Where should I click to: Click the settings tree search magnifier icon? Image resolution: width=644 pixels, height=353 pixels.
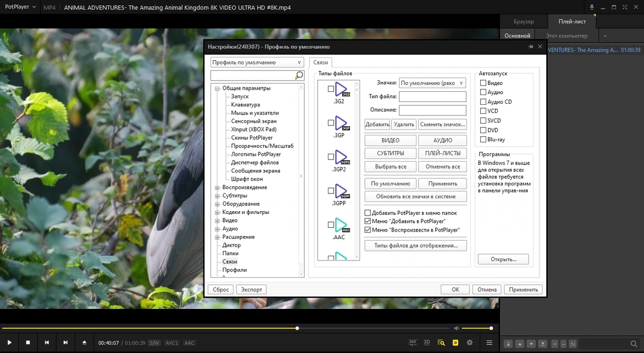point(299,75)
